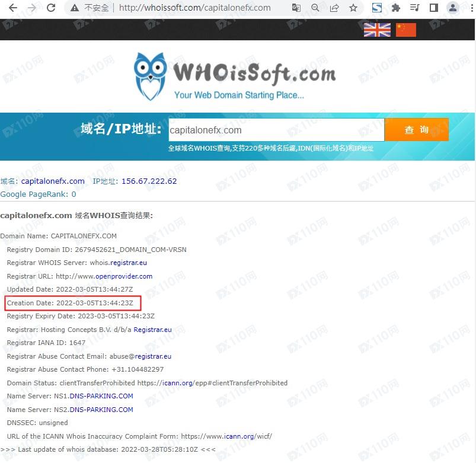Click the orange 查询 search button

click(417, 130)
